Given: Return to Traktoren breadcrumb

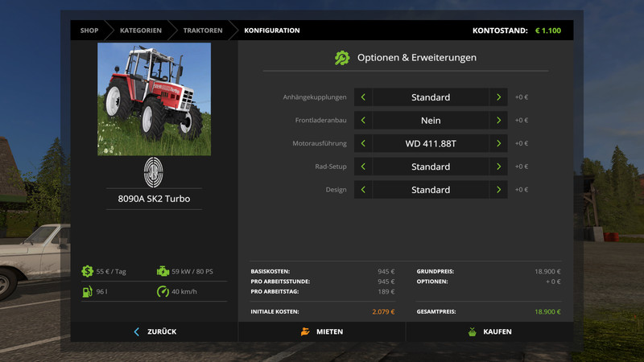Looking at the screenshot, I should coord(203,31).
